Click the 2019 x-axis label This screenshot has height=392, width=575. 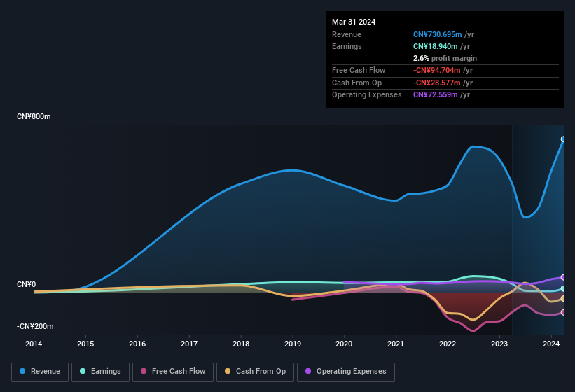pos(293,344)
